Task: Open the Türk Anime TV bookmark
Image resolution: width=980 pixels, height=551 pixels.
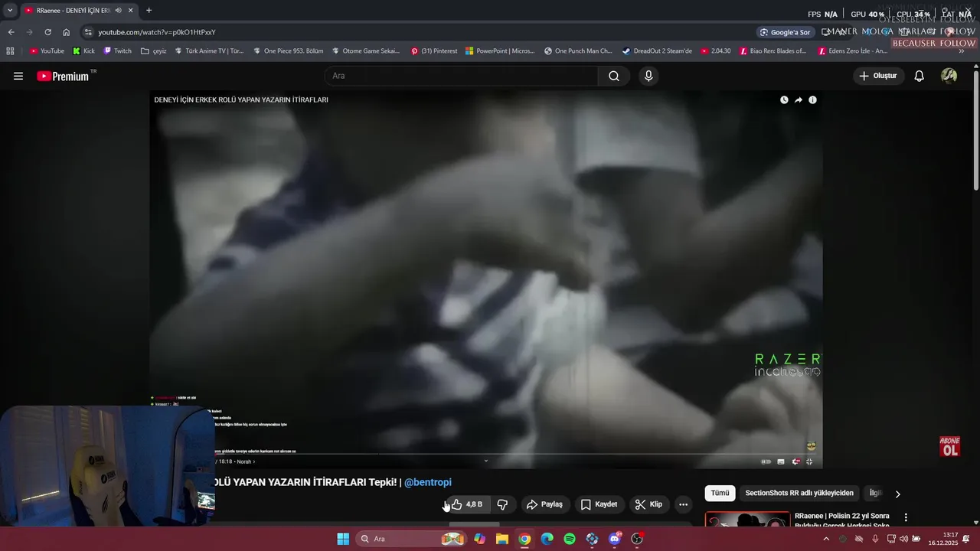Action: pos(209,51)
